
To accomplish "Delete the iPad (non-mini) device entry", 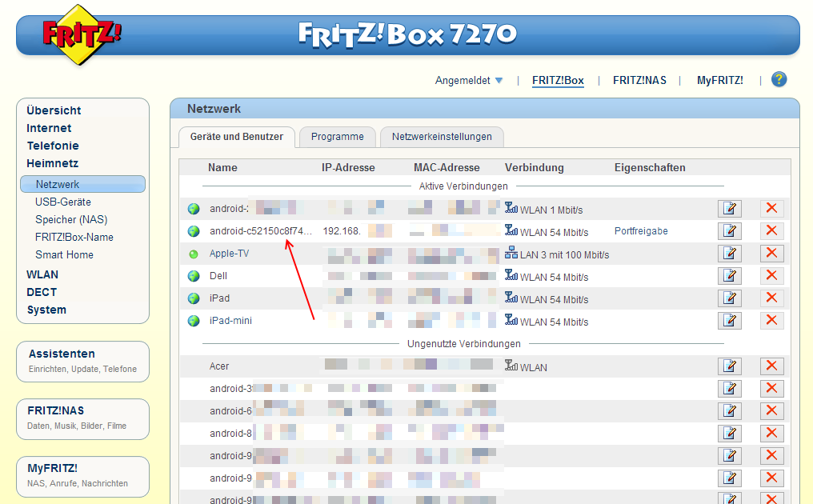I will click(771, 298).
